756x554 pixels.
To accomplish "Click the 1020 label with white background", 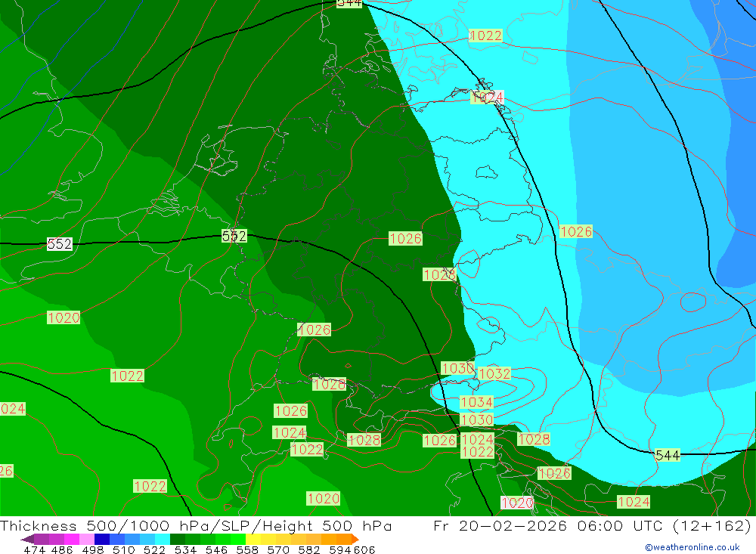I will pyautogui.click(x=517, y=503).
